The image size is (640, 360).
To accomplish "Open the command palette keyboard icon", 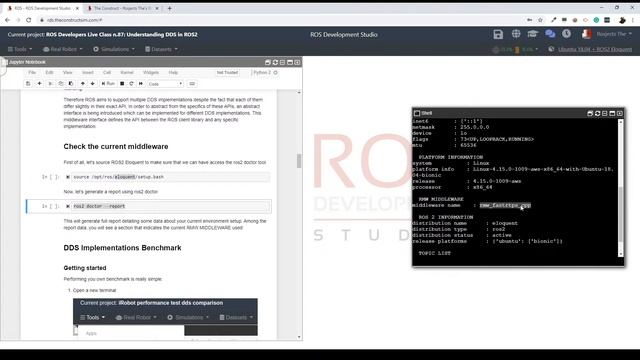I will click(192, 84).
